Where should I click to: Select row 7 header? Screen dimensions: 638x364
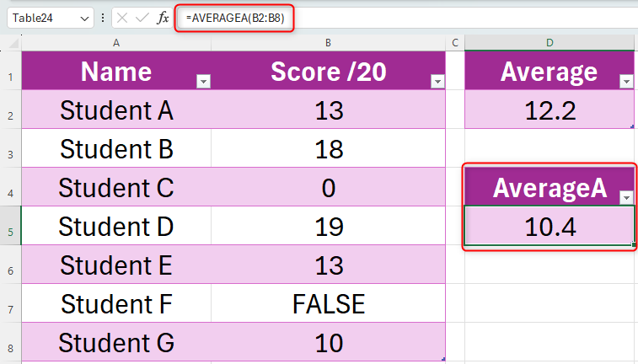pos(11,303)
